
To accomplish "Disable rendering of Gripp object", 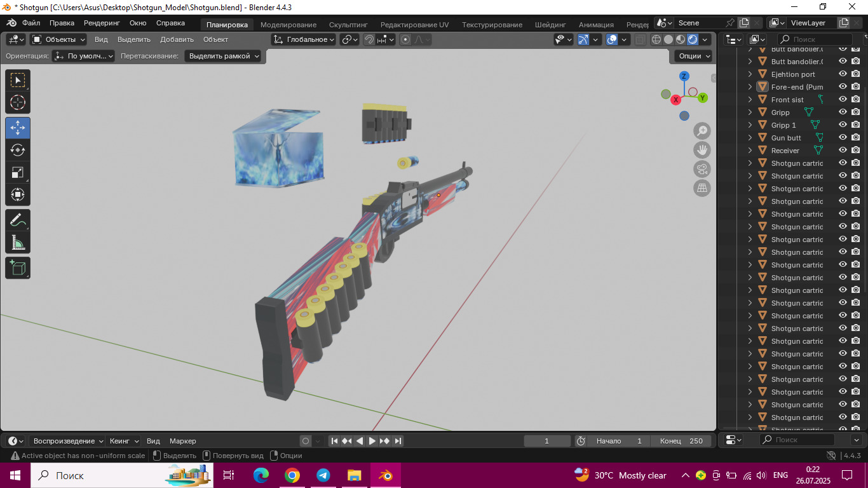I will (x=856, y=112).
